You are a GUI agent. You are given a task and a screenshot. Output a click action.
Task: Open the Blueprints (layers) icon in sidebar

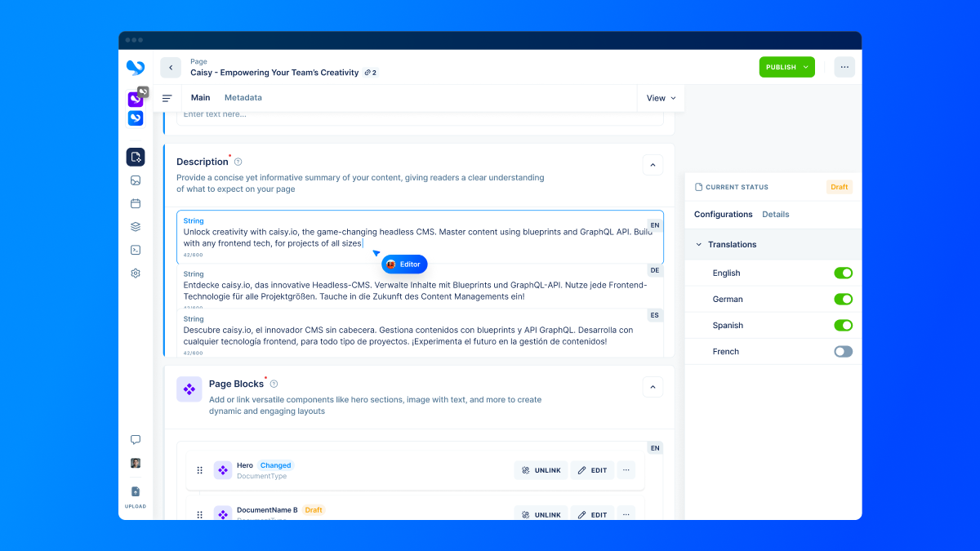(x=136, y=226)
